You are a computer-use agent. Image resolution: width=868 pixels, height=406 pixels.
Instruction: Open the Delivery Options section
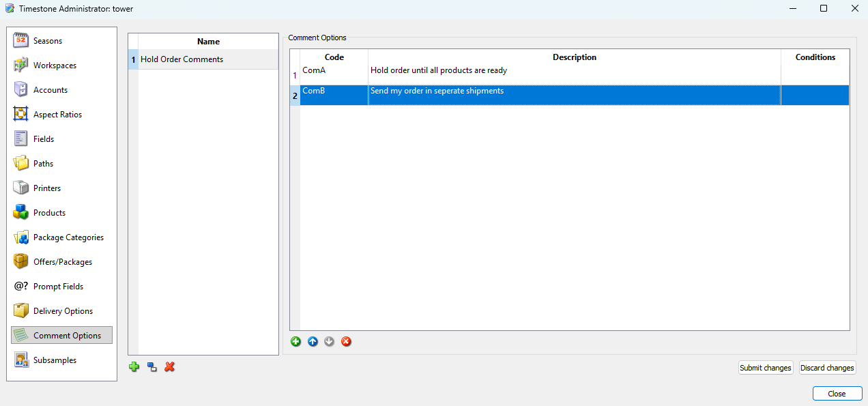(63, 310)
